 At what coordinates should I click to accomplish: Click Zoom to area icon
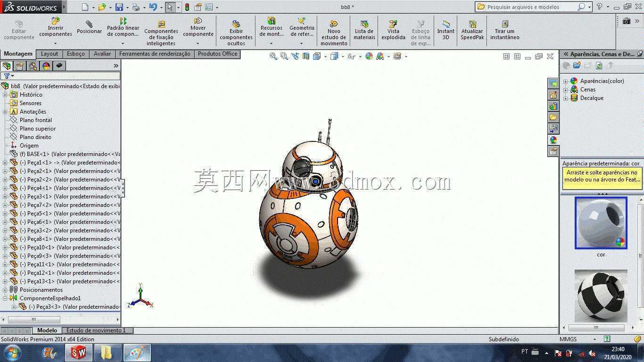[284, 56]
